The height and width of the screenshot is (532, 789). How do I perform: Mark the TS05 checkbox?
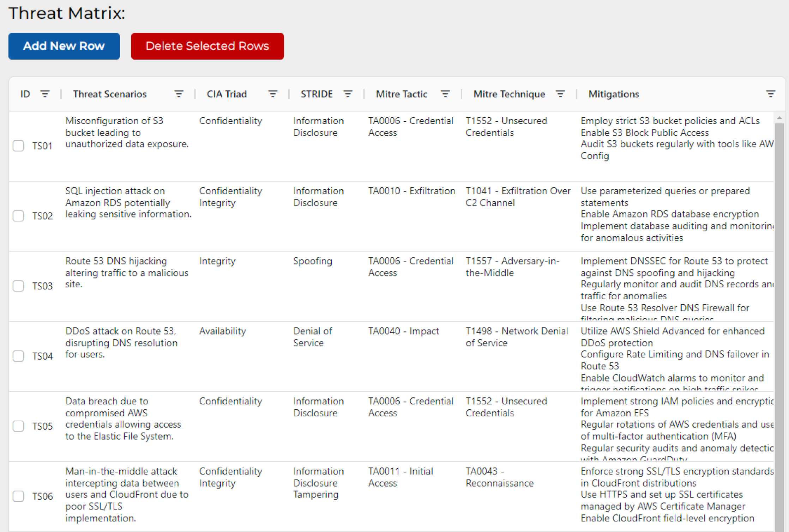tap(18, 426)
